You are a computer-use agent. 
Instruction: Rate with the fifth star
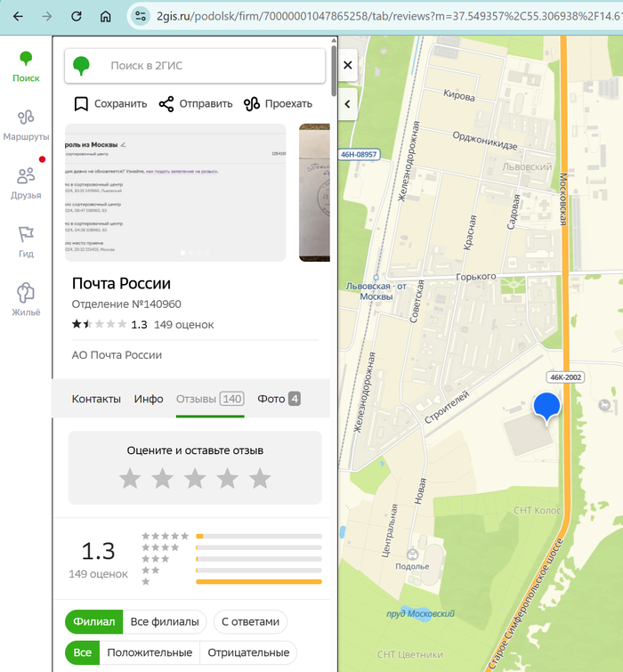coord(260,478)
